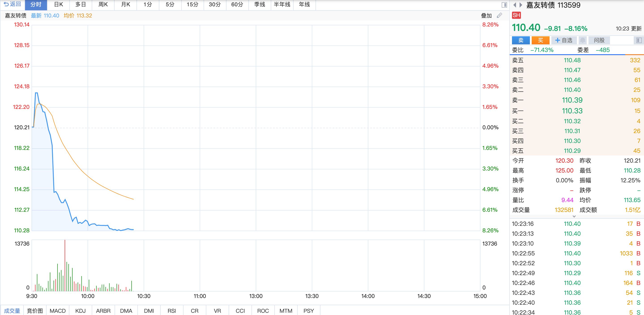Select the 成交量 indicator tab
The image size is (644, 315).
pyautogui.click(x=12, y=311)
